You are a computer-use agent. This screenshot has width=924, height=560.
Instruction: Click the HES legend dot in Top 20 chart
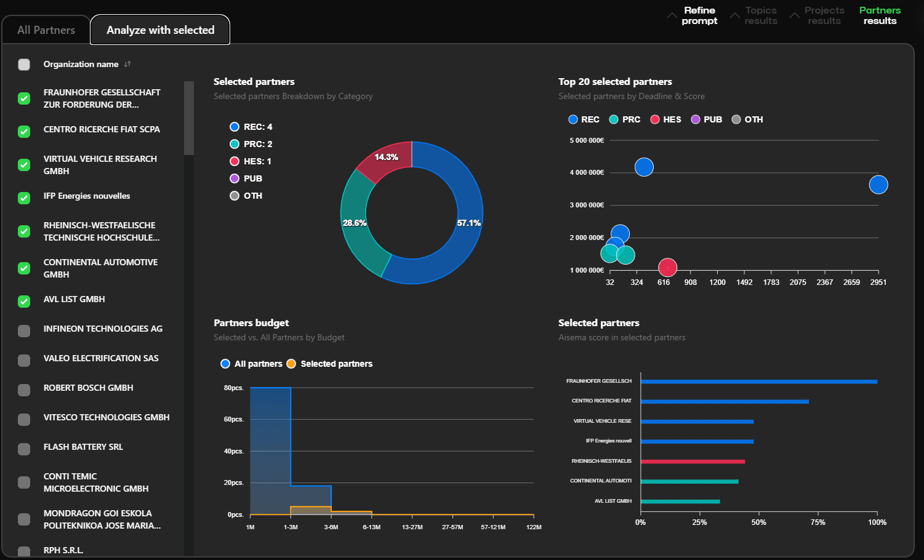pyautogui.click(x=655, y=119)
